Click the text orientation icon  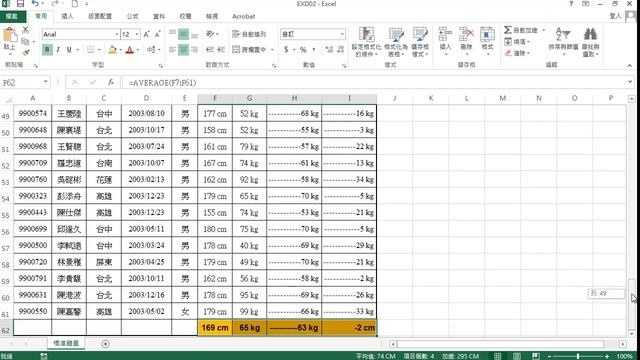pyautogui.click(x=210, y=34)
